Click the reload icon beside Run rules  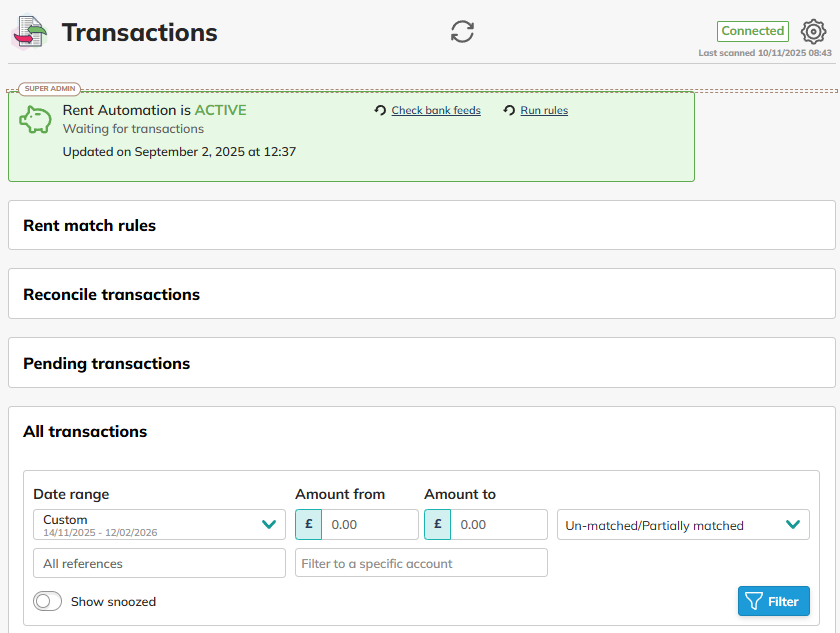(x=509, y=111)
